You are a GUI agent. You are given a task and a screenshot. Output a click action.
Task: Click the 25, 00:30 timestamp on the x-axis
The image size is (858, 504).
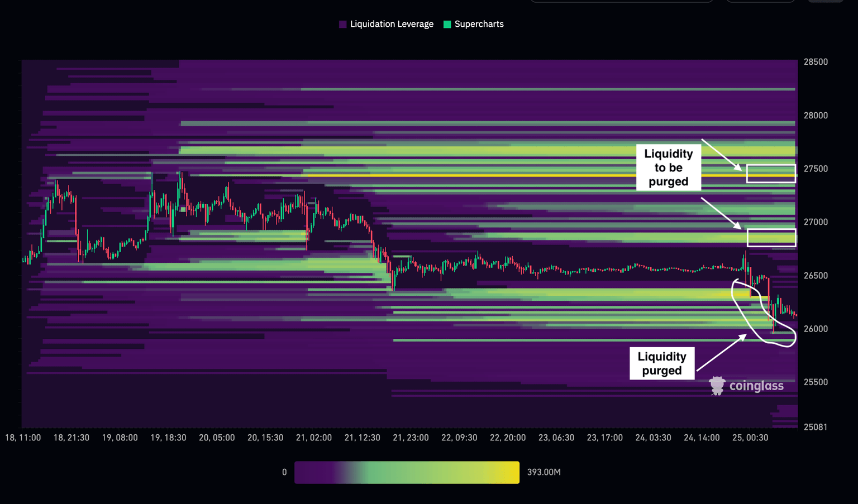pyautogui.click(x=751, y=438)
